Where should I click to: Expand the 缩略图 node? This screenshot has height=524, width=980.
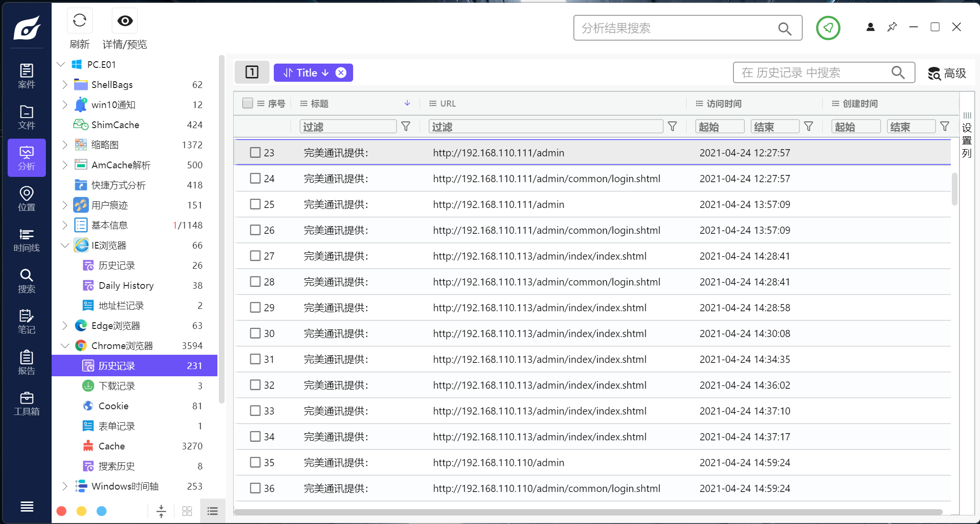(65, 145)
